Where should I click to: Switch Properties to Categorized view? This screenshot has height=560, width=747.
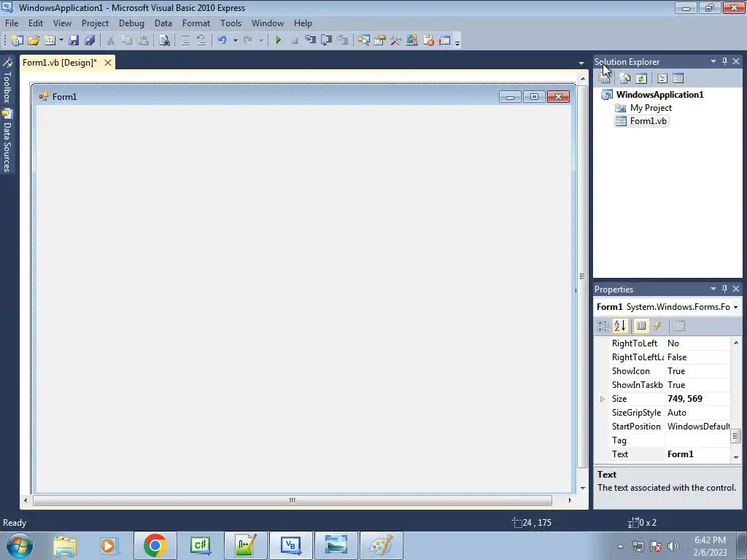603,326
